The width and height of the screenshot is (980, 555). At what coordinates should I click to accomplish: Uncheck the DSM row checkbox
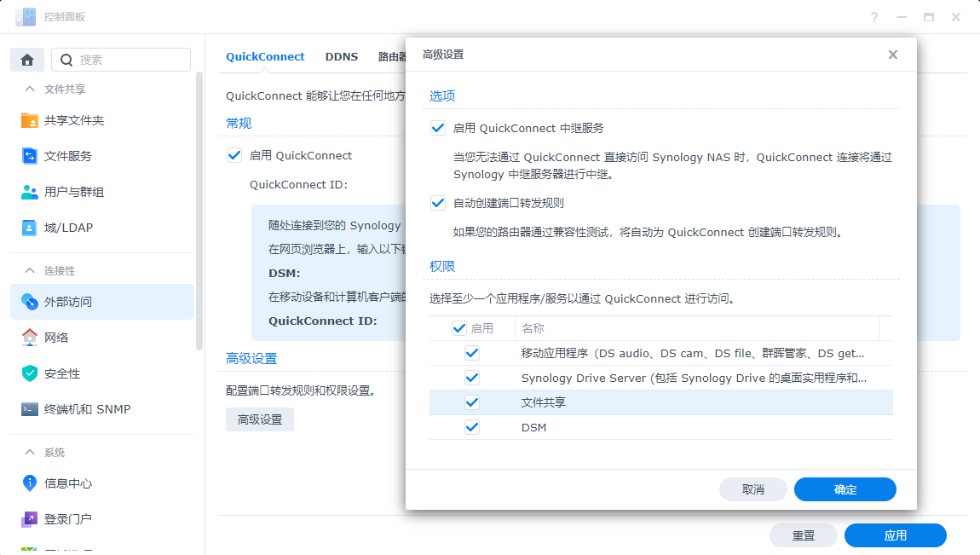point(472,427)
